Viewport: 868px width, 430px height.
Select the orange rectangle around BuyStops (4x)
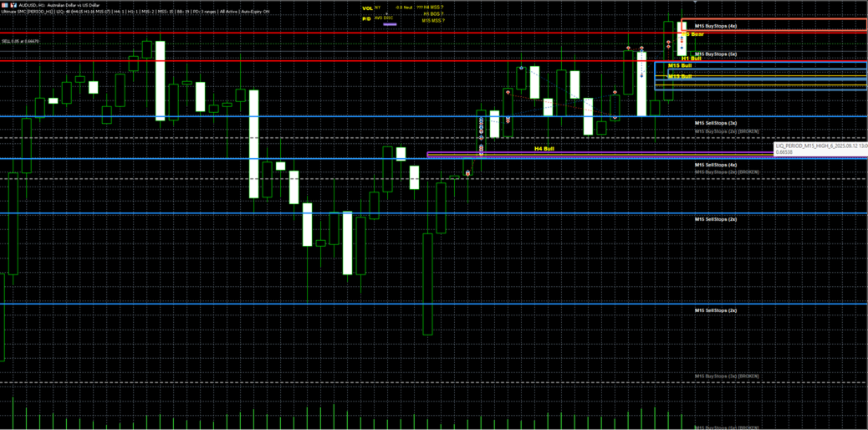tap(774, 25)
